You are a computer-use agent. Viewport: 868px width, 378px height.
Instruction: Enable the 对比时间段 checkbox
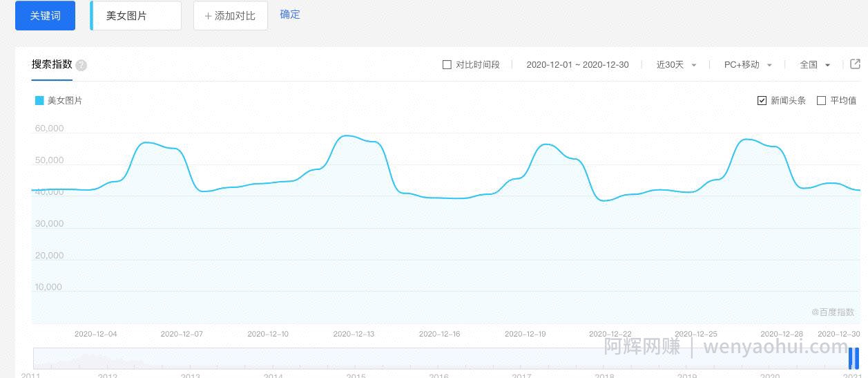pos(447,65)
